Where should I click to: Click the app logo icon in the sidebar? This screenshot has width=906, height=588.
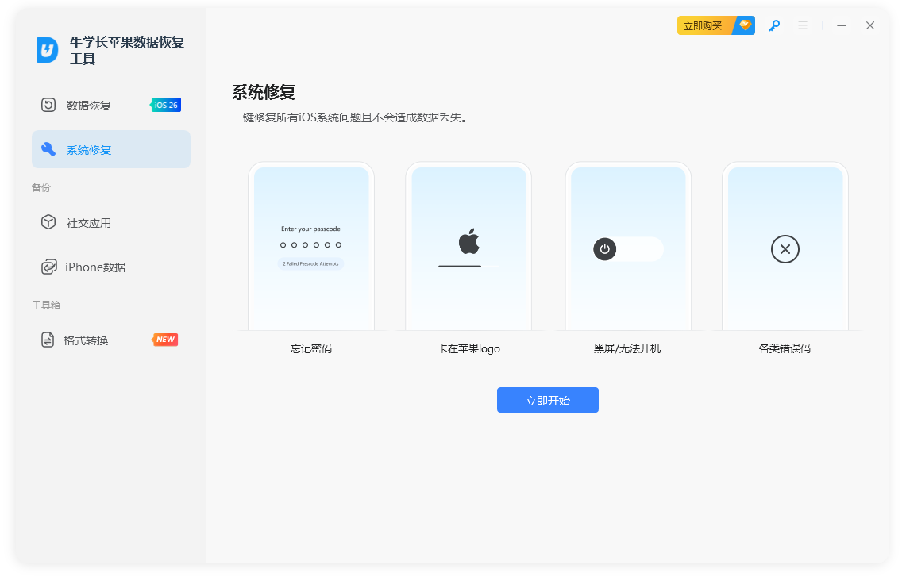48,50
